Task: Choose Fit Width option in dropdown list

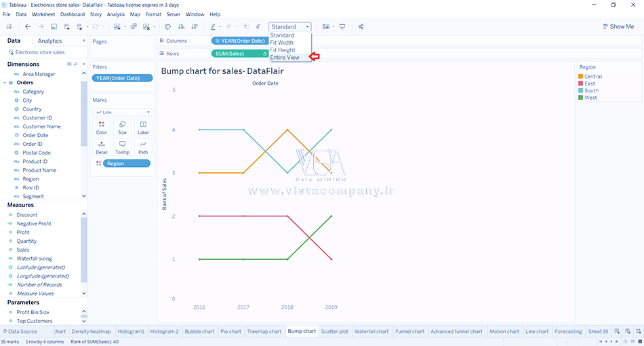Action: pyautogui.click(x=281, y=43)
